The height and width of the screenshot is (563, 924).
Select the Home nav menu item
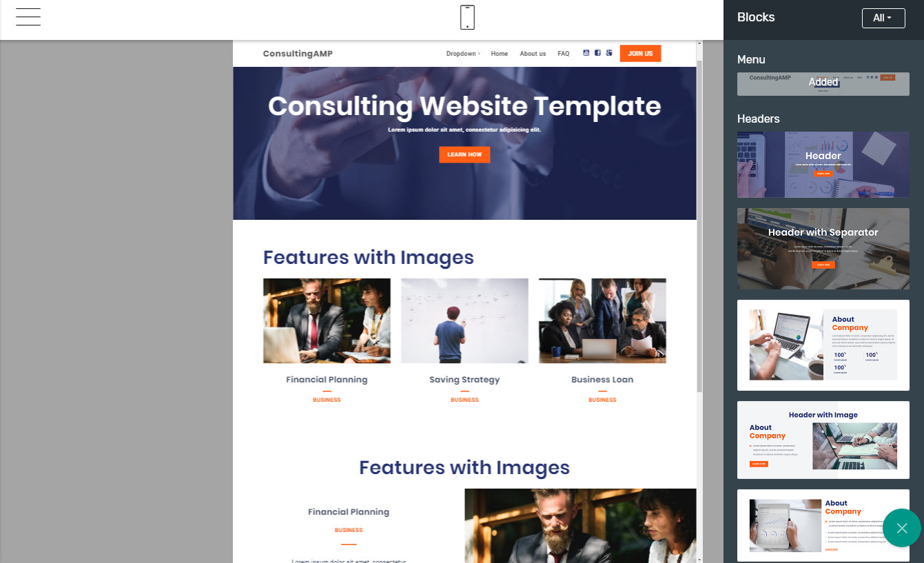500,54
